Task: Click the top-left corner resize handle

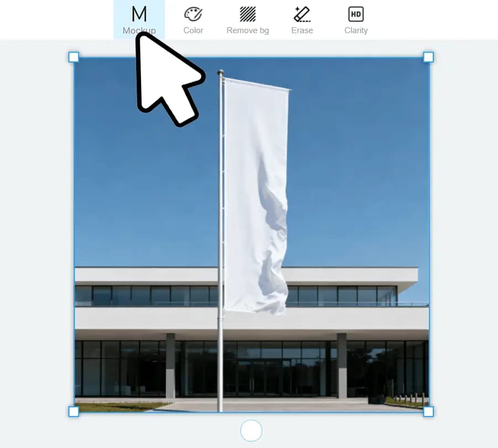Action: click(74, 57)
